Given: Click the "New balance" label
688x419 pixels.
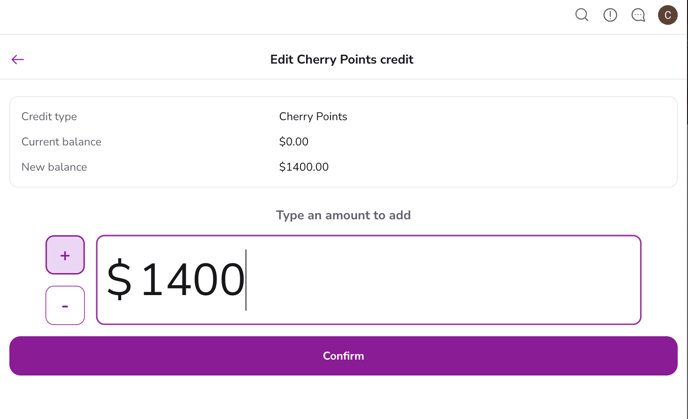Looking at the screenshot, I should pos(54,167).
